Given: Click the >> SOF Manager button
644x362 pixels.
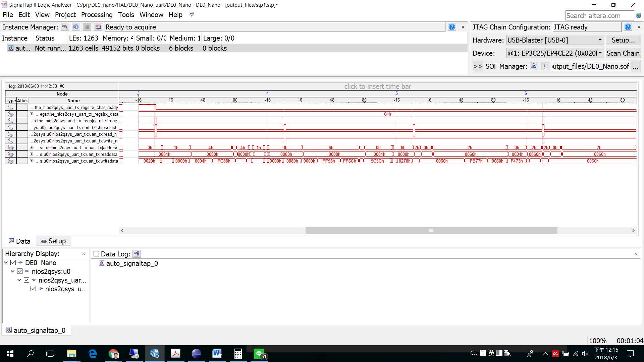Looking at the screenshot, I should [478, 66].
